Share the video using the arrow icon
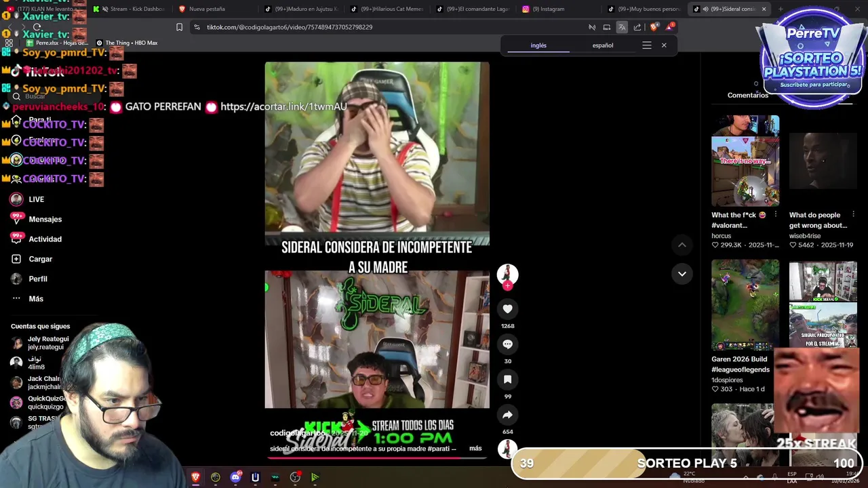The height and width of the screenshot is (488, 868). [507, 415]
